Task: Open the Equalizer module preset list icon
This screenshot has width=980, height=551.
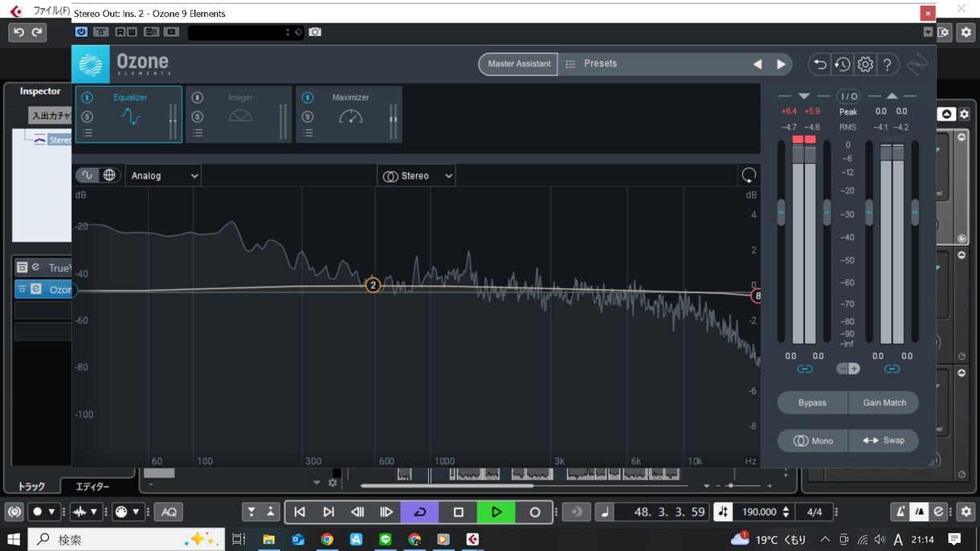Action: (x=88, y=133)
